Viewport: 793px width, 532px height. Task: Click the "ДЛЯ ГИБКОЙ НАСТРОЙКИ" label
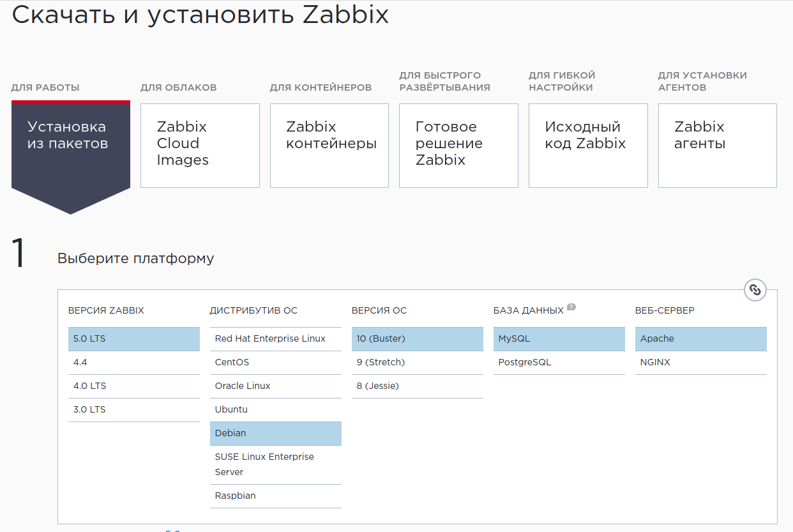pos(562,81)
